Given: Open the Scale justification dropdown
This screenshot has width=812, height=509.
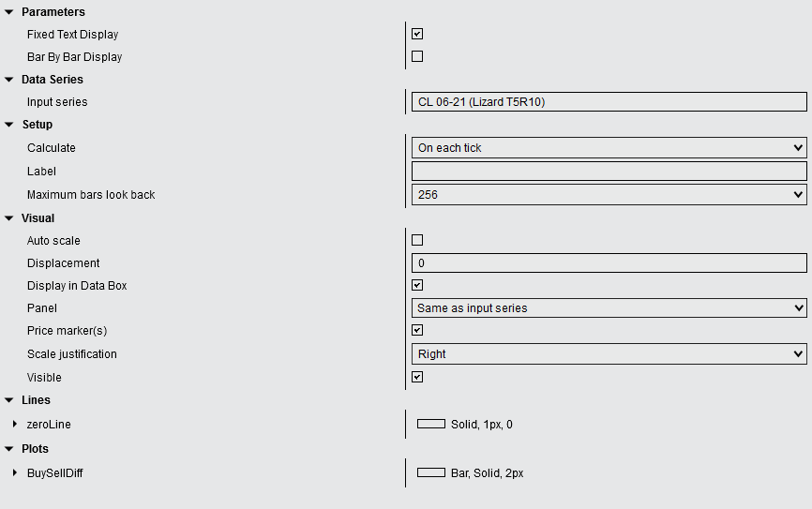Looking at the screenshot, I should coord(609,354).
